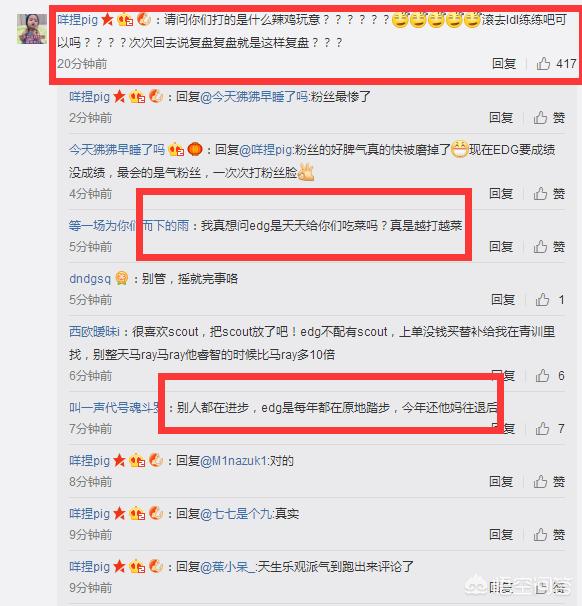Visit the @M1nazuk1 mention link

234,461
